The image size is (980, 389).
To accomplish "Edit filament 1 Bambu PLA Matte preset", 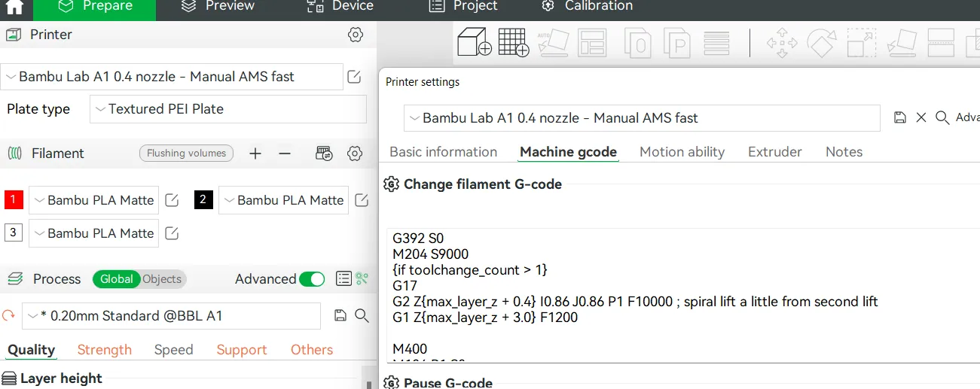I will (x=172, y=200).
